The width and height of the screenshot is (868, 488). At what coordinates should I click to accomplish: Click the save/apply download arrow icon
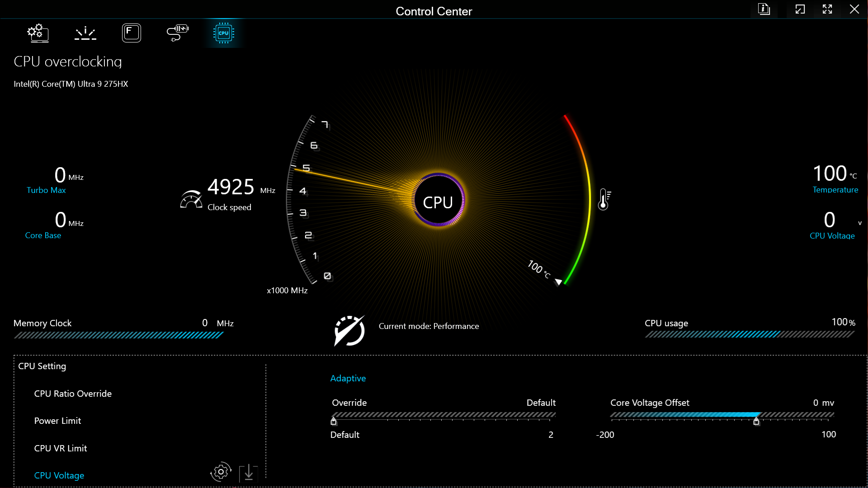[x=248, y=473]
